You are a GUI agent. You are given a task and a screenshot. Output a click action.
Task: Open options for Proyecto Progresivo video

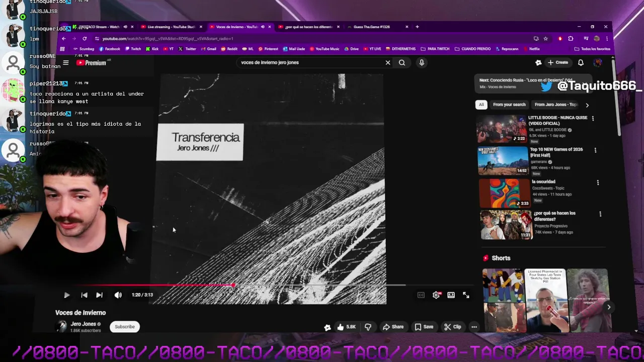600,214
